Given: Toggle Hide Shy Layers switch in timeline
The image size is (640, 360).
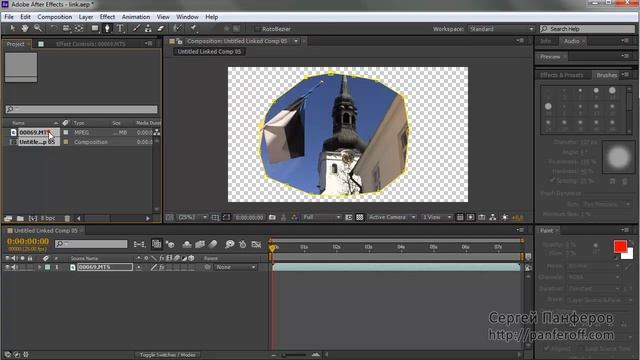Looking at the screenshot, I should click(187, 244).
